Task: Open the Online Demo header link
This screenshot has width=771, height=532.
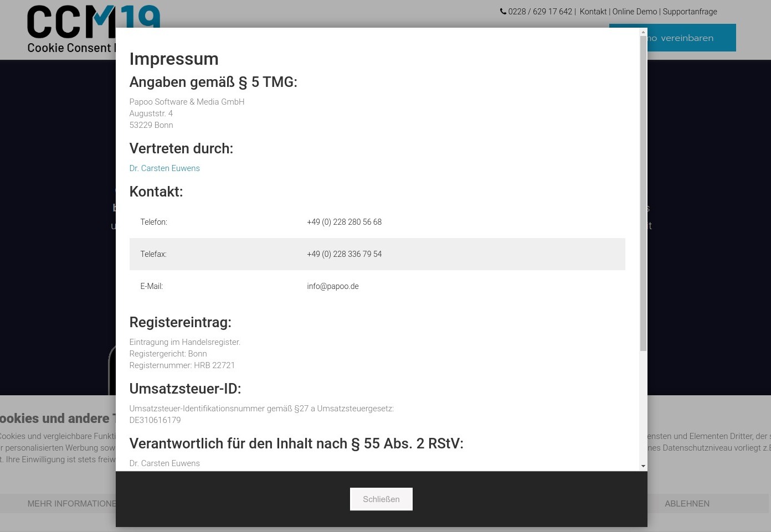Action: pos(634,12)
